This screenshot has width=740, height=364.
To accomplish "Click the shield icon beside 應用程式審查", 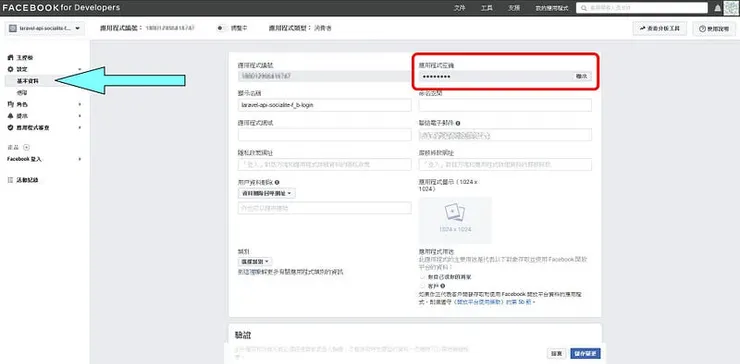I will pyautogui.click(x=10, y=127).
